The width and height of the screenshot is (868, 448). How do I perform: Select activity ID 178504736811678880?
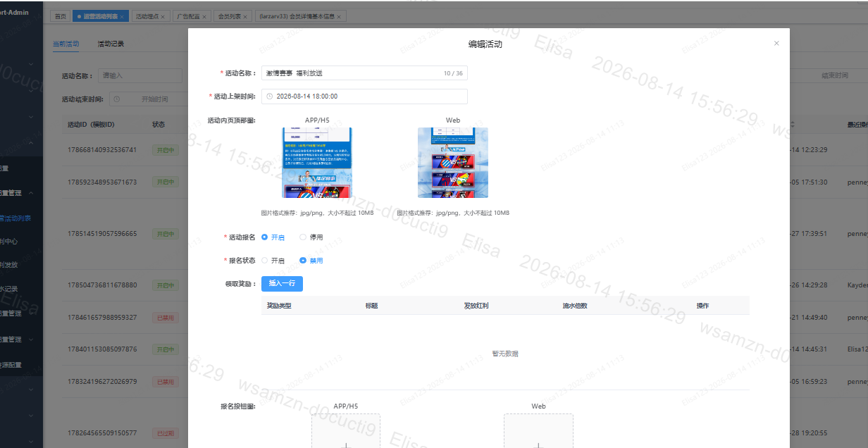click(102, 285)
